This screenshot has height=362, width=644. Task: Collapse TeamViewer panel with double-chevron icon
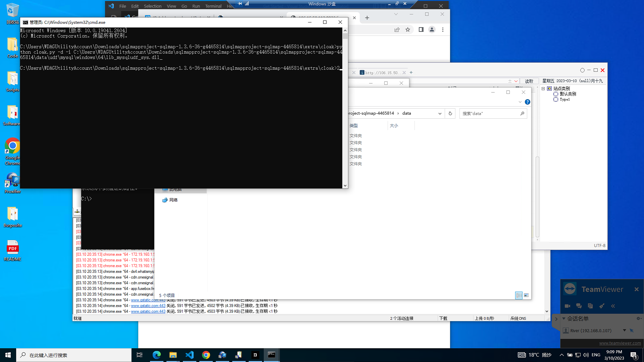[x=613, y=306]
